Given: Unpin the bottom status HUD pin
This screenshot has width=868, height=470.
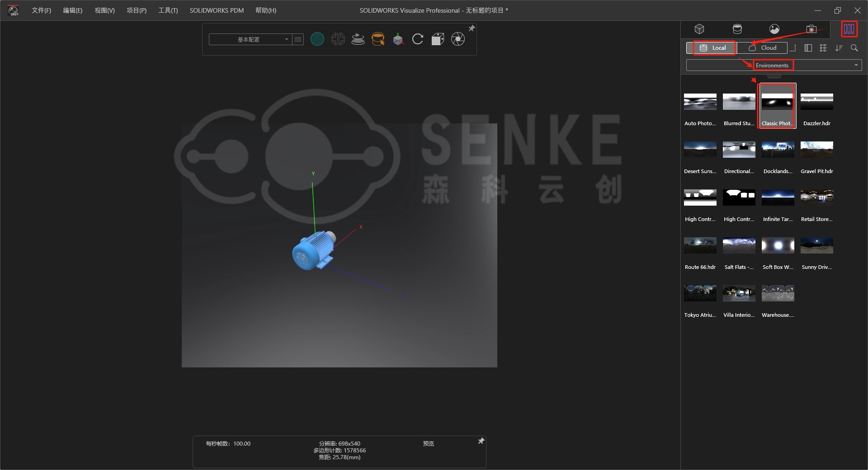Looking at the screenshot, I should point(481,441).
